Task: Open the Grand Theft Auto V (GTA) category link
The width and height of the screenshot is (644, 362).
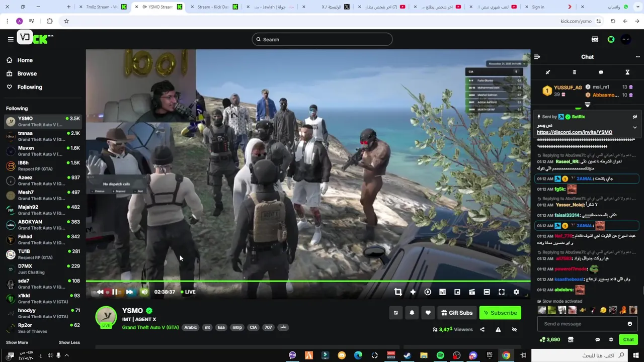Action: tap(150, 327)
